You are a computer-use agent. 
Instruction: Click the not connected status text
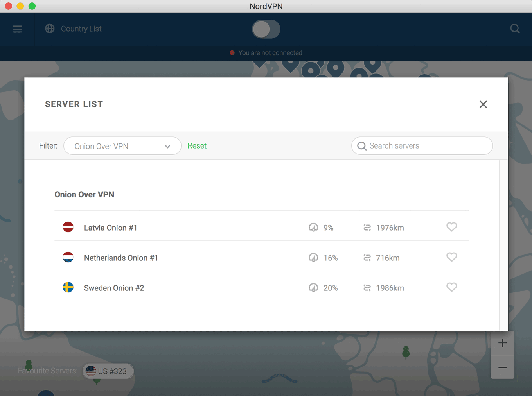(x=270, y=53)
